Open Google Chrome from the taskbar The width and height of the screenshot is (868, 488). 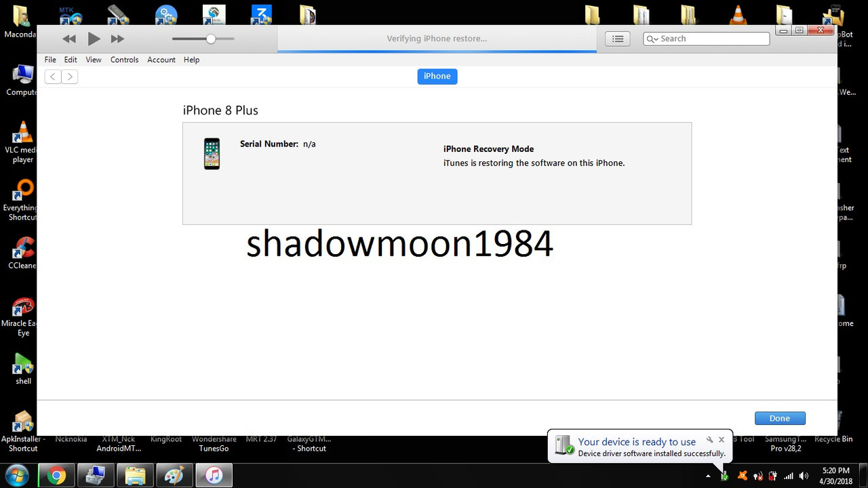coord(57,476)
